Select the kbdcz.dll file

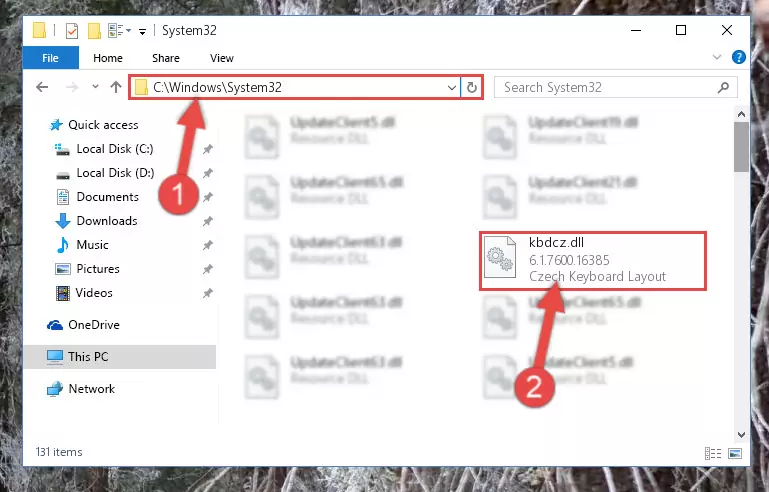pyautogui.click(x=592, y=260)
